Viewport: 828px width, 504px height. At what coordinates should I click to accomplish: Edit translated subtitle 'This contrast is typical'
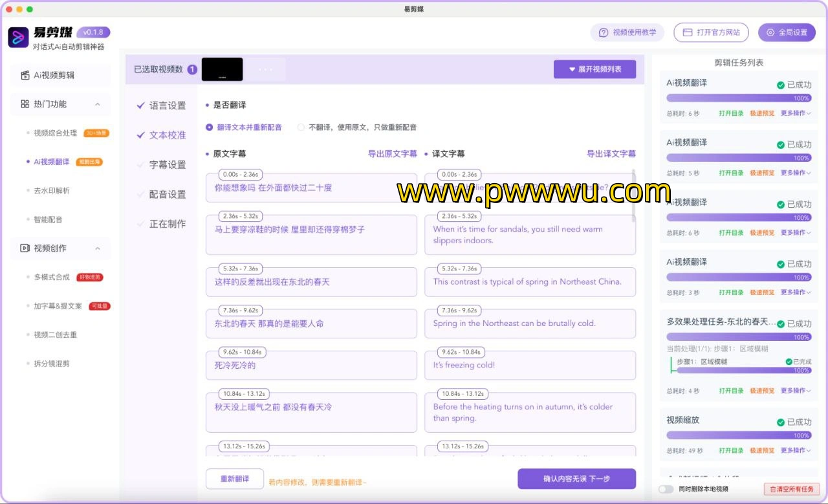point(530,282)
